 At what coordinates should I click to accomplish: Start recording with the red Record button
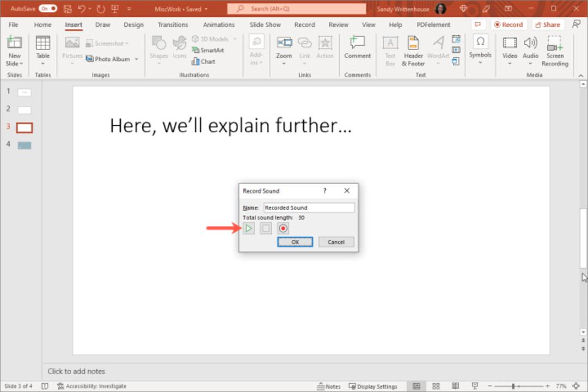(x=283, y=228)
